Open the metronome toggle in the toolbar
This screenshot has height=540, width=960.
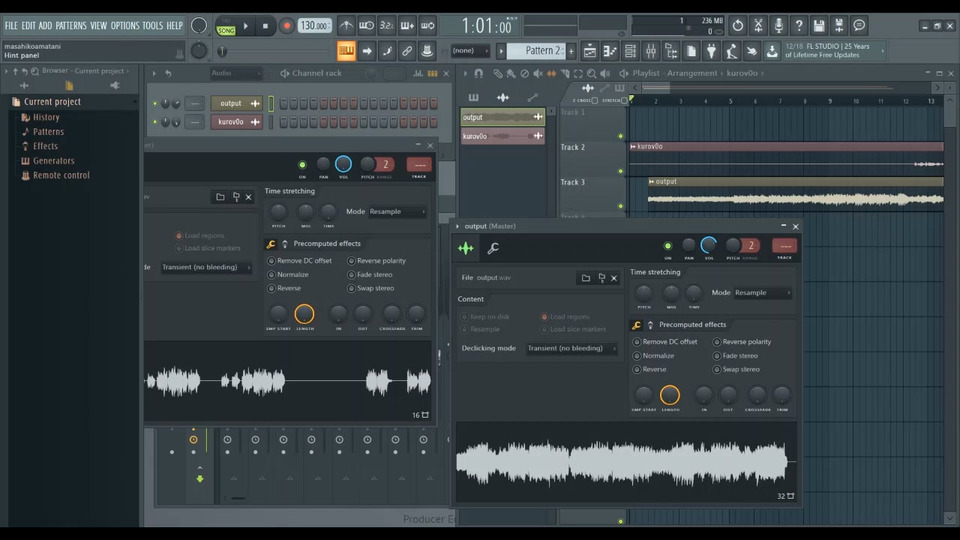tap(346, 26)
